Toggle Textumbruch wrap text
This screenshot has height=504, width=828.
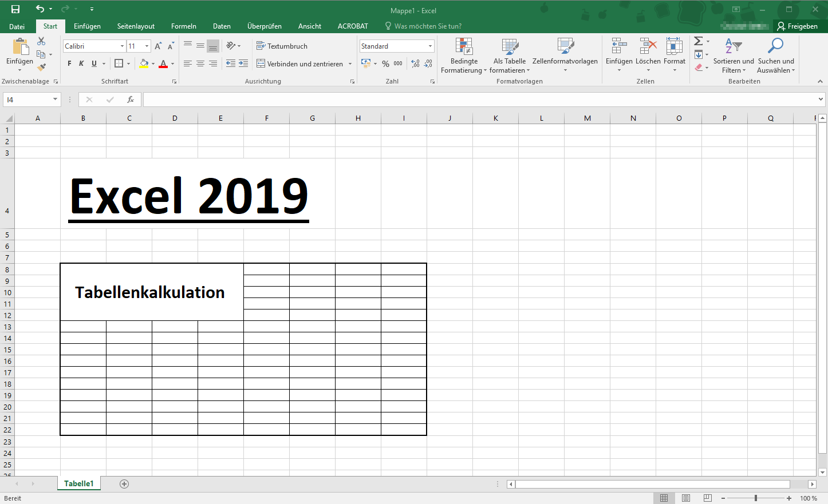tap(282, 46)
